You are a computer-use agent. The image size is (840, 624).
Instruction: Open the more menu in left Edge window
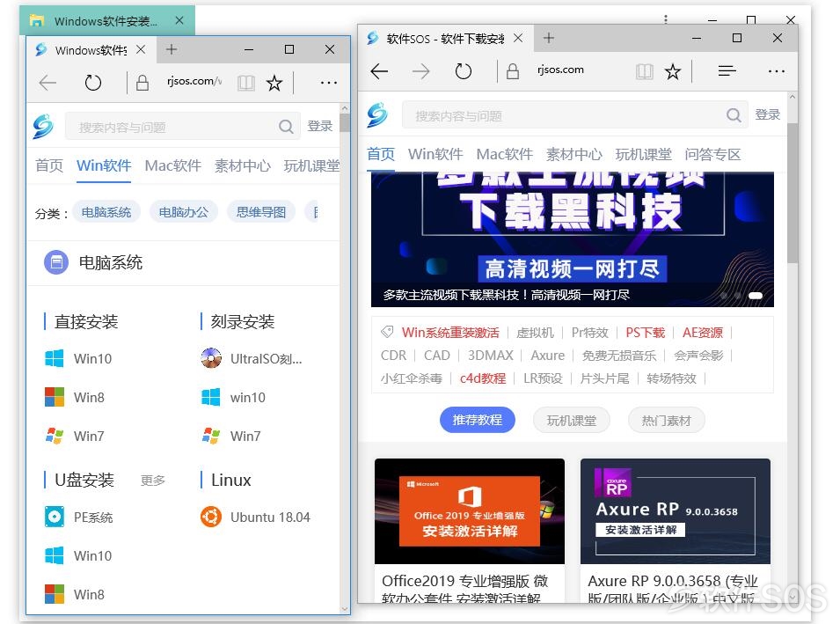328,83
